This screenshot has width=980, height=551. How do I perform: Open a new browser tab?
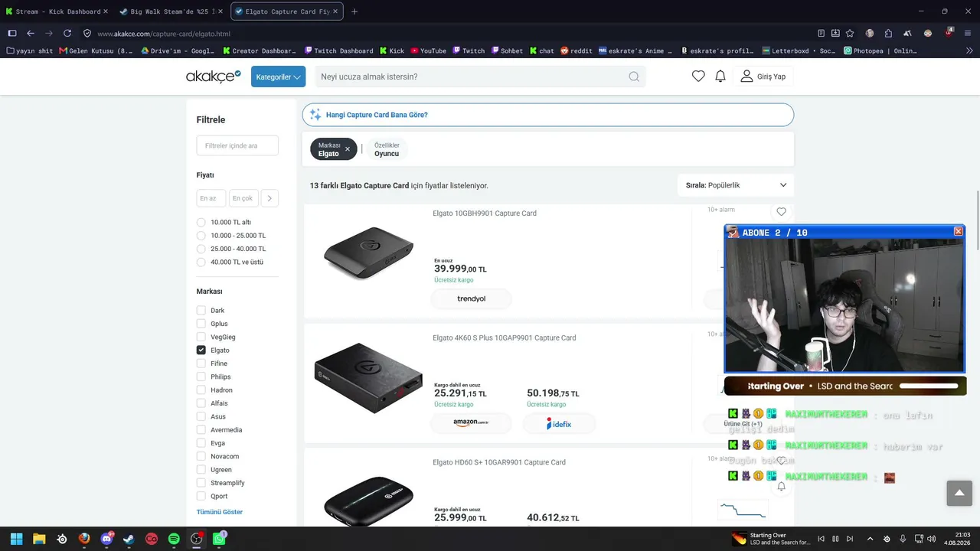[354, 11]
